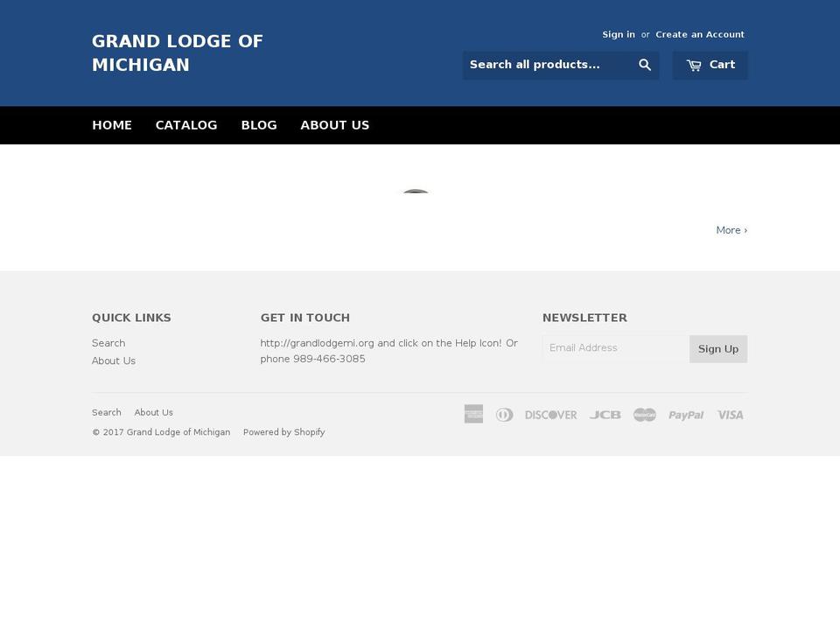
Task: Click the Visa payment icon
Action: tap(730, 415)
